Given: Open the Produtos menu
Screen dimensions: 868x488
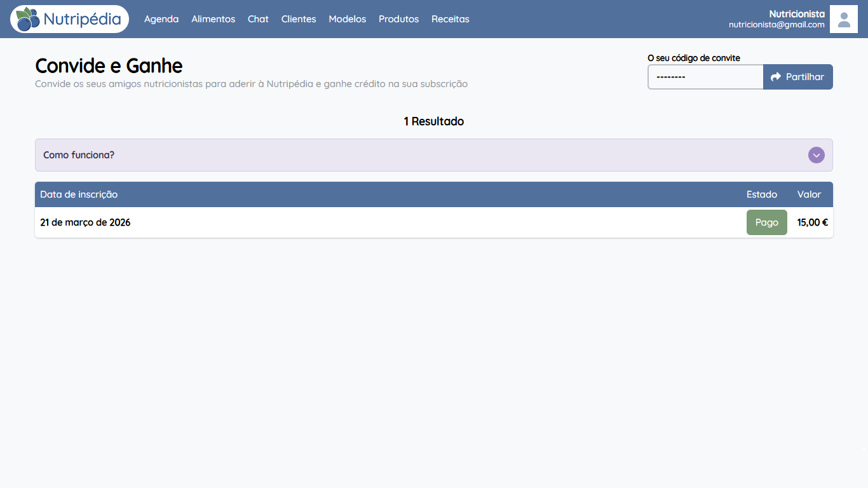Looking at the screenshot, I should pos(399,19).
